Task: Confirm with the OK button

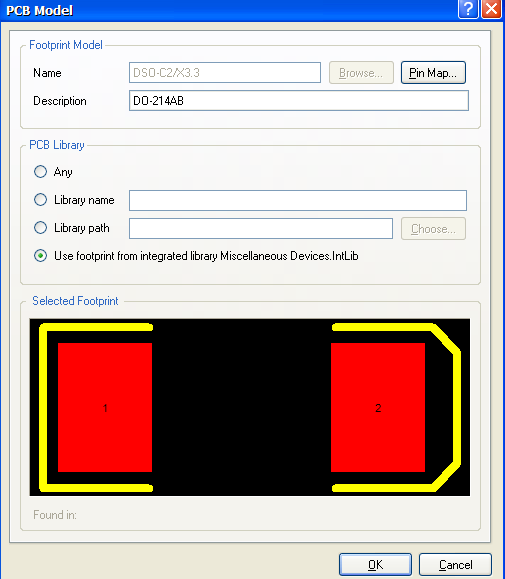Action: [x=375, y=565]
